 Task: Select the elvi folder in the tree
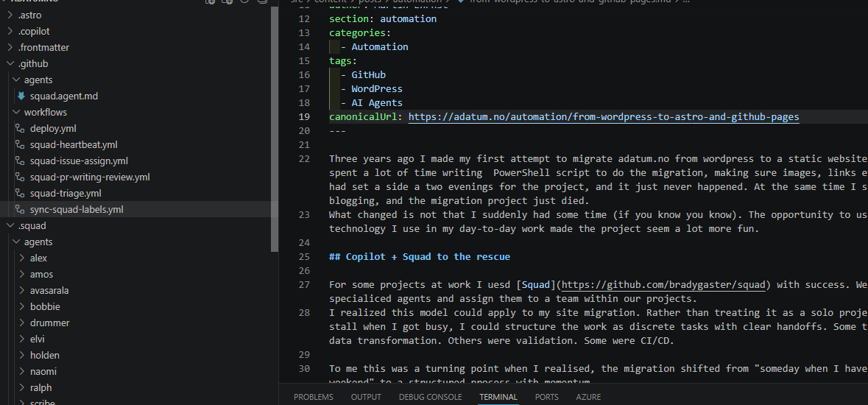click(37, 339)
